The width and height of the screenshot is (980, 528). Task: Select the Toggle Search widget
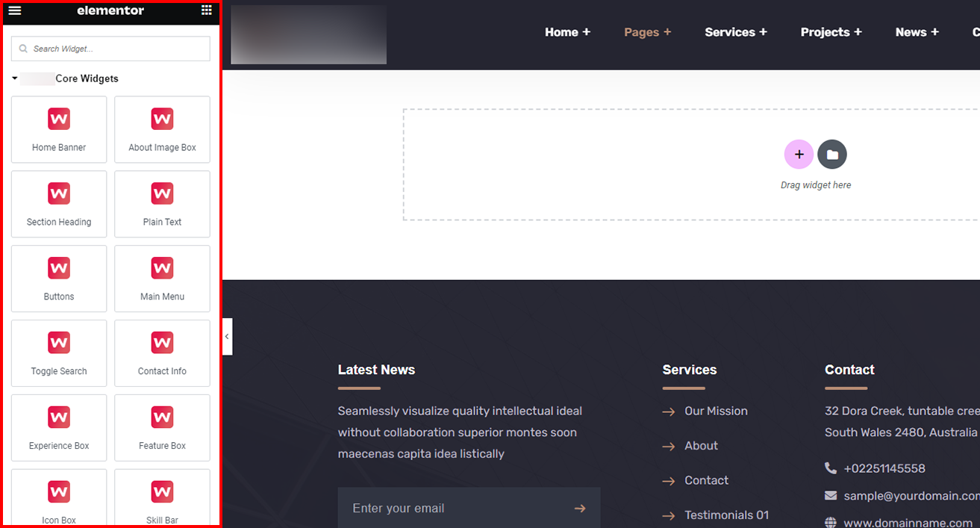[58, 353]
